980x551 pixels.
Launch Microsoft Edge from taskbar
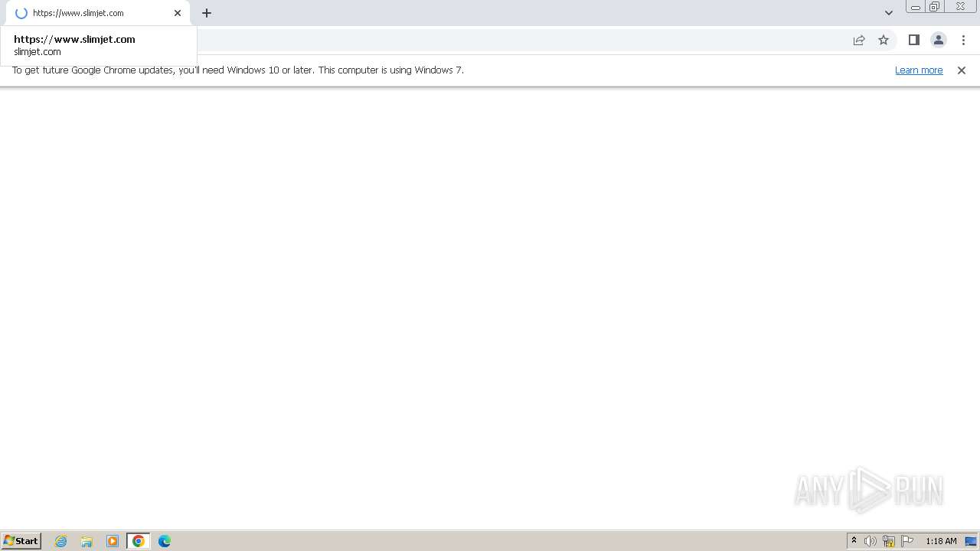(x=165, y=541)
